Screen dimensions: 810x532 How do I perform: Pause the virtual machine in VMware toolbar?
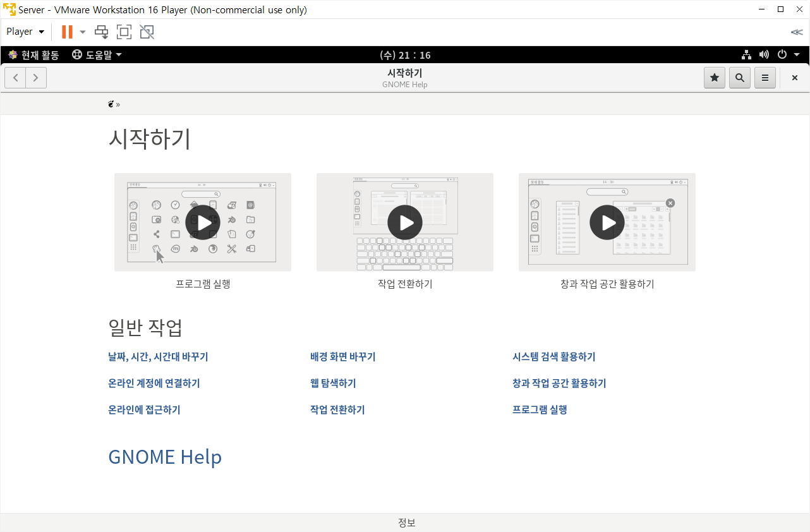[x=67, y=32]
